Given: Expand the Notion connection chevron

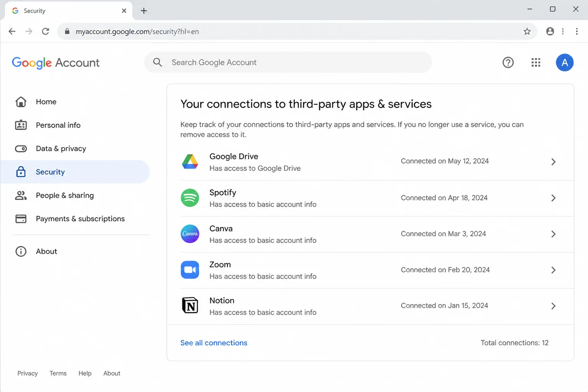Looking at the screenshot, I should pyautogui.click(x=553, y=306).
